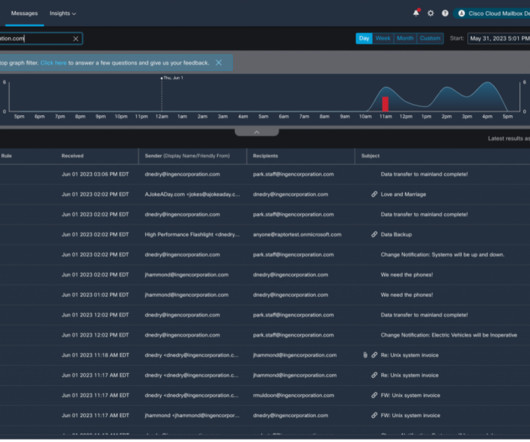Clear the search field with X icon
This screenshot has width=530, height=442.
76,39
